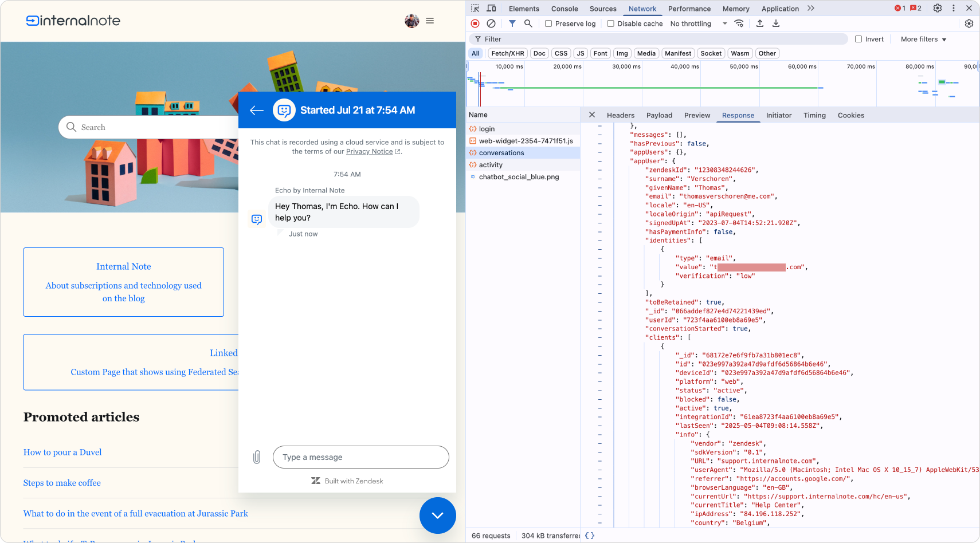Select the inspect element picker icon
This screenshot has width=980, height=543.
tap(475, 9)
